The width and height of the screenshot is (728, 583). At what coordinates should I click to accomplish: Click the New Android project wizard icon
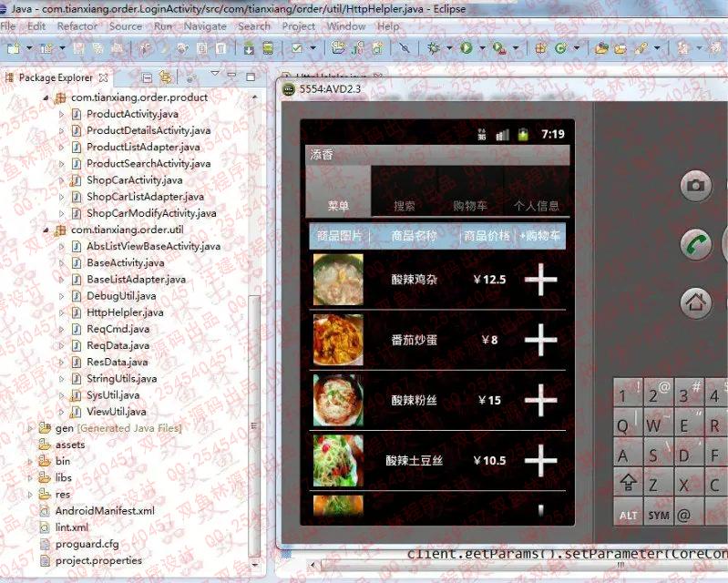338,47
